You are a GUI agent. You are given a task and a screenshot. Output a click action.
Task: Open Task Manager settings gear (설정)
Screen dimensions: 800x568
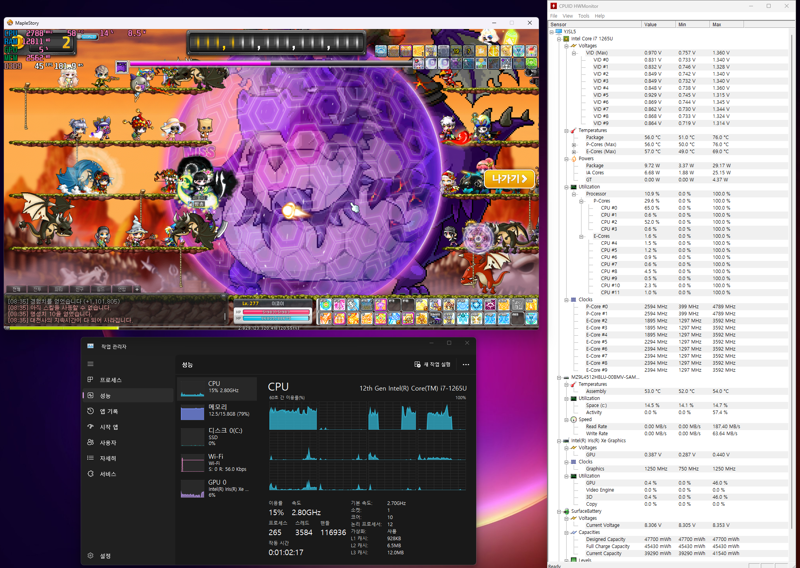coord(90,555)
